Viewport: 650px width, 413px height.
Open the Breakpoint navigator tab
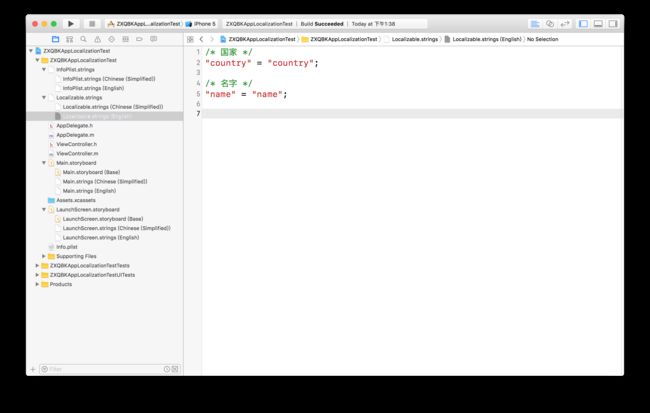click(139, 39)
